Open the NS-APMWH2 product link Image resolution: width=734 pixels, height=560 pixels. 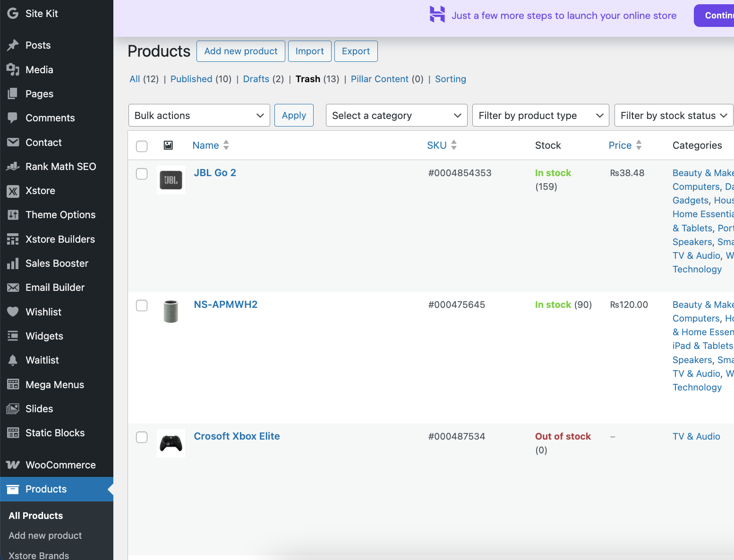(226, 305)
